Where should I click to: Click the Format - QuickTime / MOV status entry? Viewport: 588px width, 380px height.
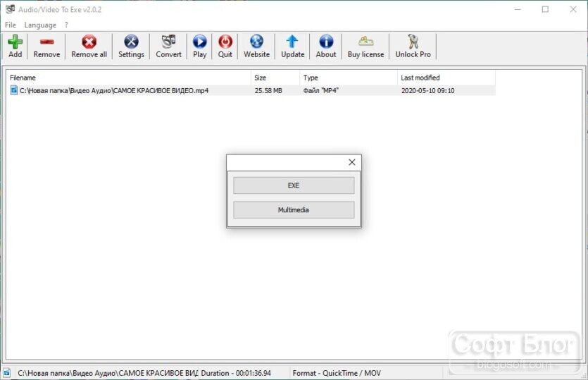(337, 373)
